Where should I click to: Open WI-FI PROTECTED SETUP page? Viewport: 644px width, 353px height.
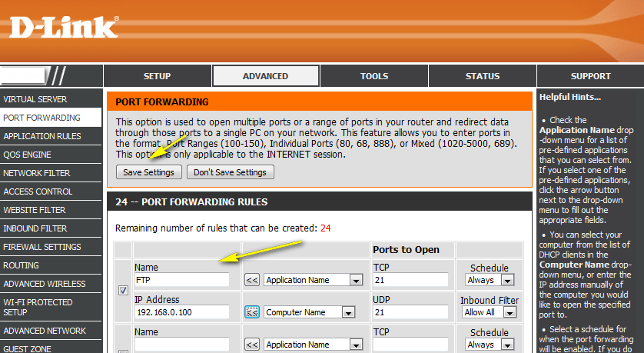[x=51, y=308]
